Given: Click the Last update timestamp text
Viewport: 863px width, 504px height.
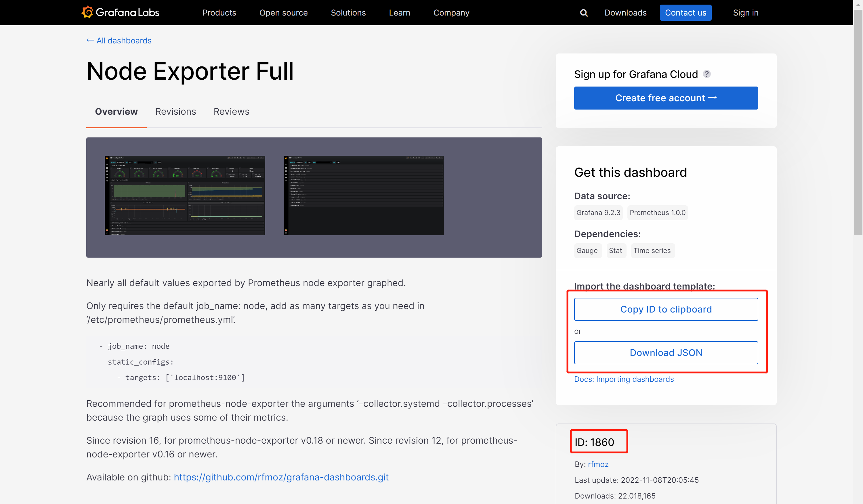Looking at the screenshot, I should (x=637, y=480).
